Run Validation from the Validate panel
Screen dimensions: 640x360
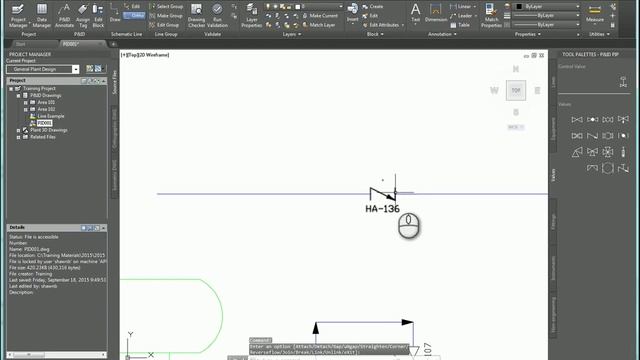tap(217, 16)
